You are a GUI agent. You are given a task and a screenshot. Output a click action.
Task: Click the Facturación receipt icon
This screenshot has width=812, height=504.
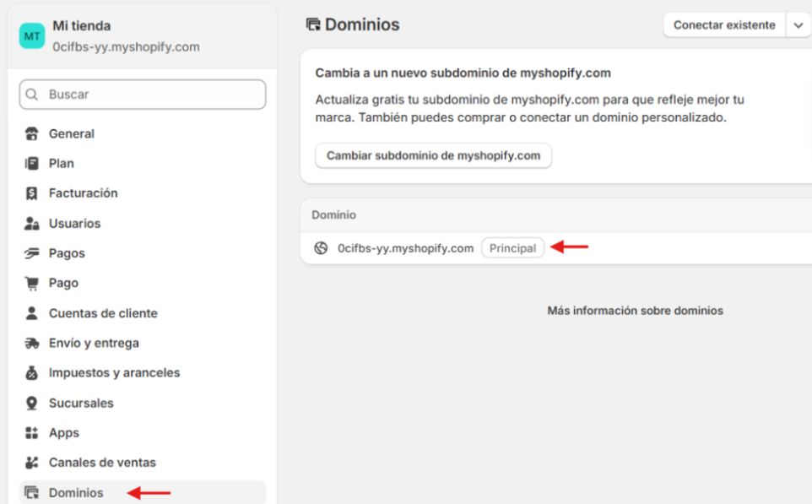coord(31,193)
